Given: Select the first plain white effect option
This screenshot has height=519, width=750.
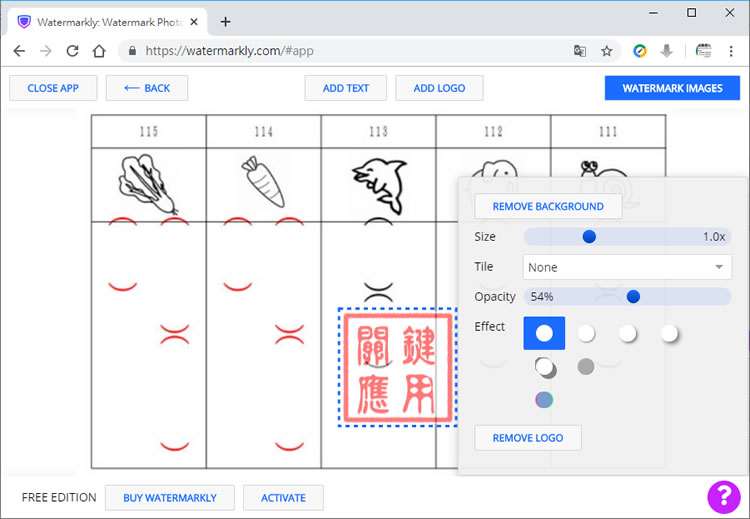Looking at the screenshot, I should [x=544, y=333].
